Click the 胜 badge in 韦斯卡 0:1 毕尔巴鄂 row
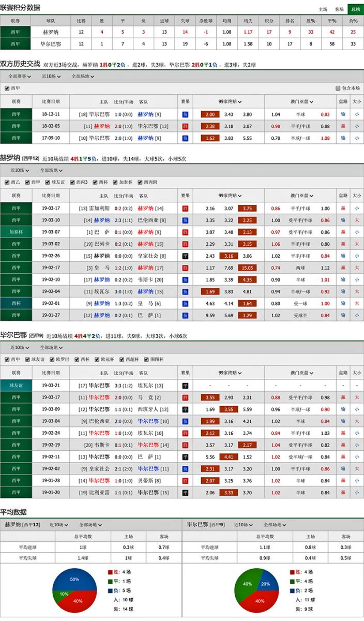Screen dimensions: 364x621 [x=185, y=445]
